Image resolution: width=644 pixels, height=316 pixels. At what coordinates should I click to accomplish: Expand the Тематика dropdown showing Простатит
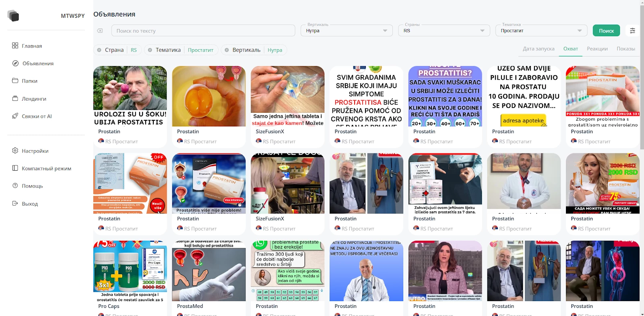coord(541,31)
